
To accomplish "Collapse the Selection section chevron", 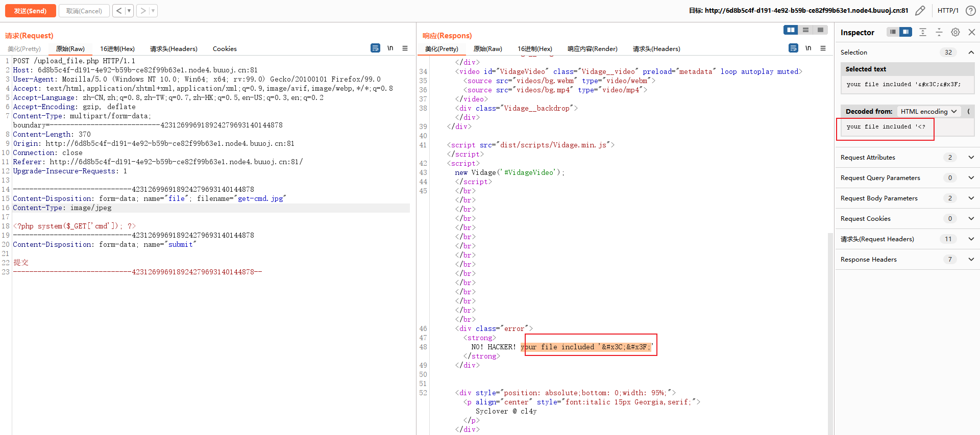I will click(x=971, y=52).
